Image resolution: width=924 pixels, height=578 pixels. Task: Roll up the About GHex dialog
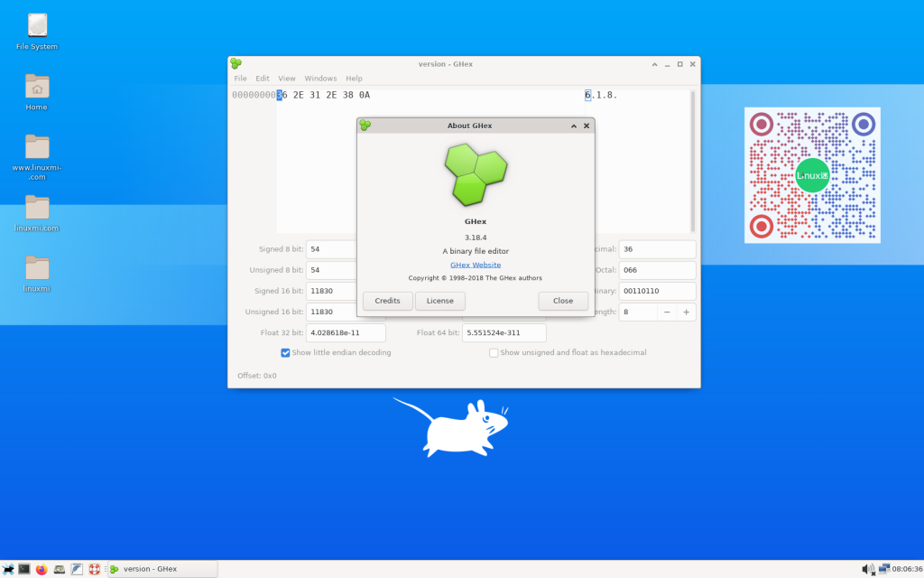[x=574, y=126]
